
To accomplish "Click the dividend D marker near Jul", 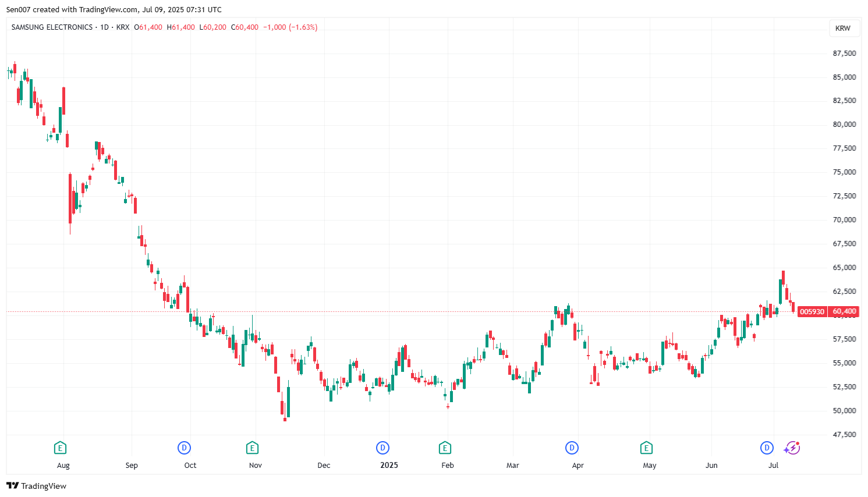I will (767, 448).
